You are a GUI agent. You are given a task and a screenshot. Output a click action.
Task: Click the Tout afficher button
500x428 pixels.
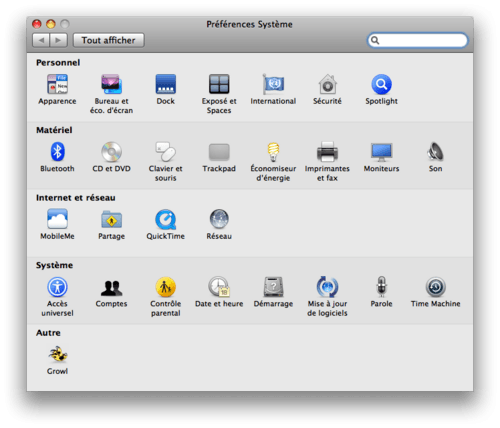tap(109, 40)
